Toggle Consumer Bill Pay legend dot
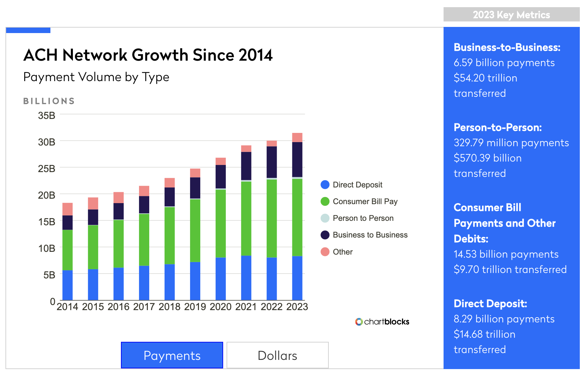This screenshot has height=381, width=588. 325,201
